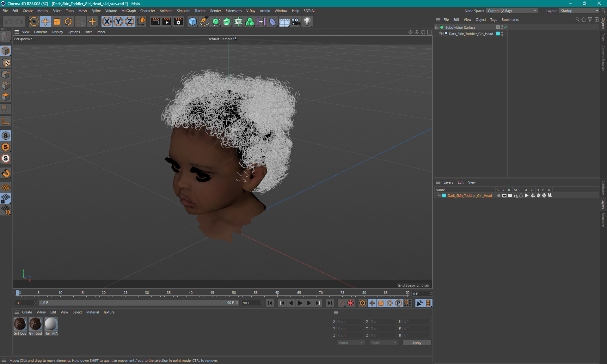Image resolution: width=607 pixels, height=364 pixels.
Task: Add a Light object
Action: (307, 21)
